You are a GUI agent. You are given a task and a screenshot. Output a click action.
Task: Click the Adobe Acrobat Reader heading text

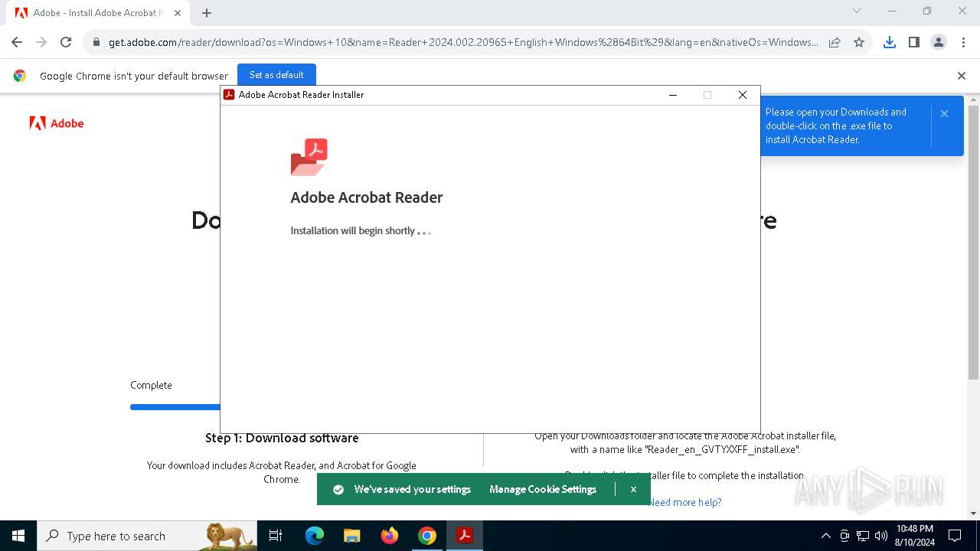367,197
